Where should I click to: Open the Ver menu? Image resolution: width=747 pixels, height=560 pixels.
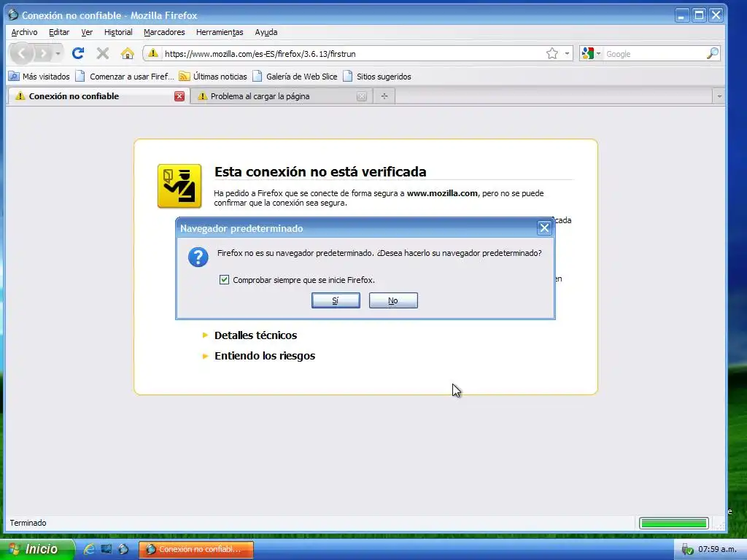pos(87,32)
